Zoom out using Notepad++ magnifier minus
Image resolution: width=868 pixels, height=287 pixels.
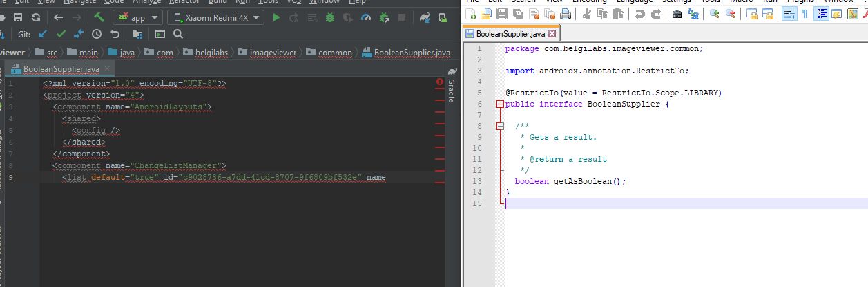[x=731, y=14]
